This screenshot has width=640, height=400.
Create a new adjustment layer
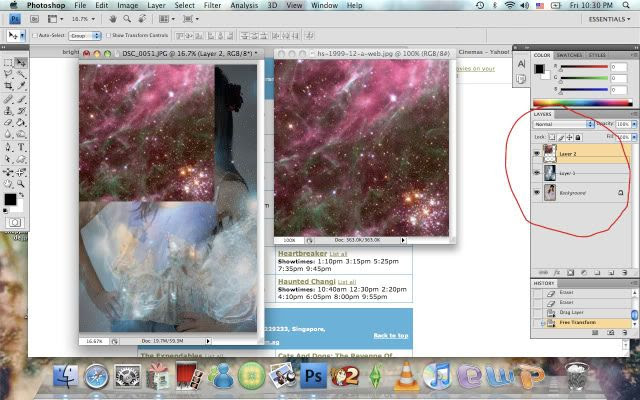pos(584,273)
